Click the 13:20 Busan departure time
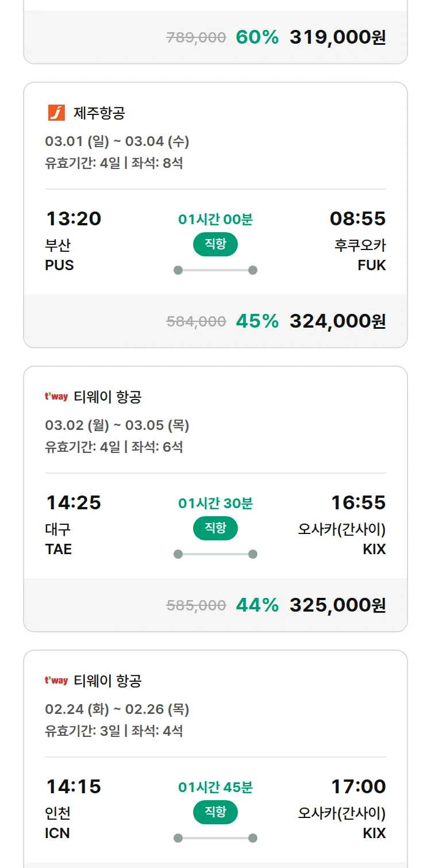Screen dimensions: 431x868 click(74, 218)
